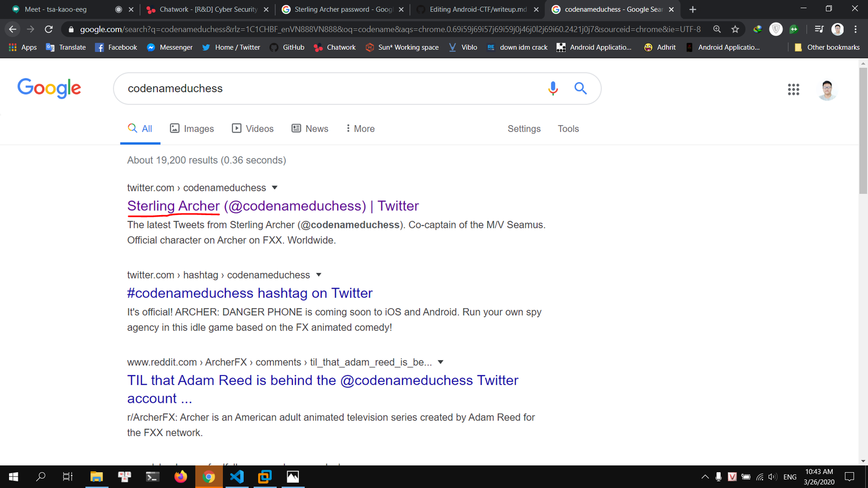Open the down idm crack bookmark

[x=517, y=47]
